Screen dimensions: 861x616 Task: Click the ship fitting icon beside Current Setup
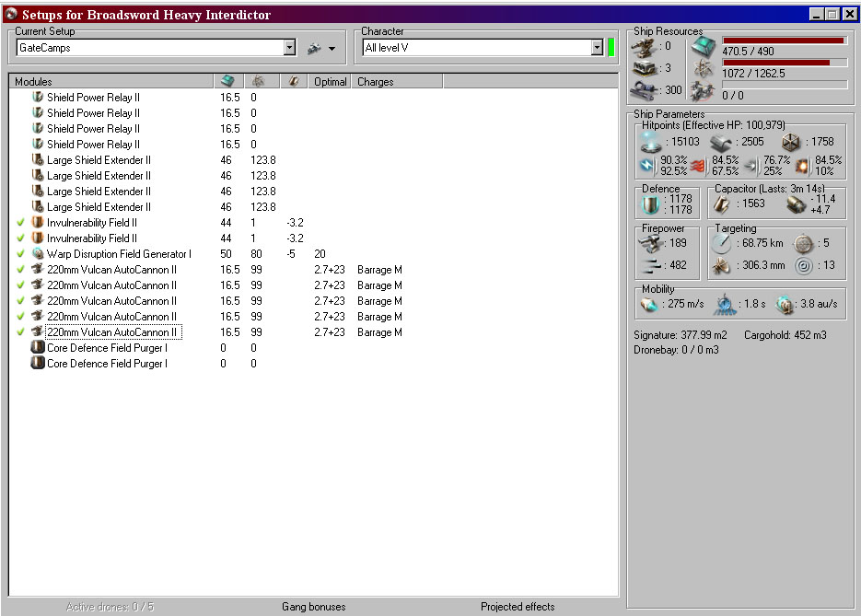pos(314,48)
